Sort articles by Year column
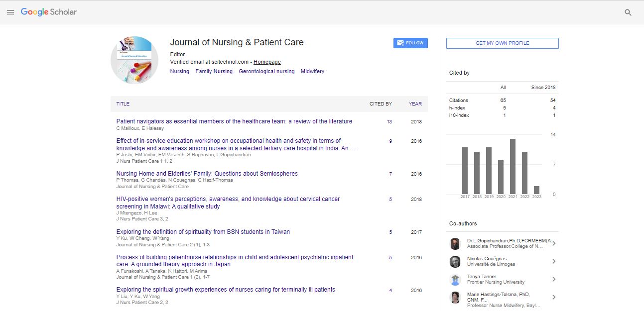This screenshot has width=644, height=311. coord(415,104)
